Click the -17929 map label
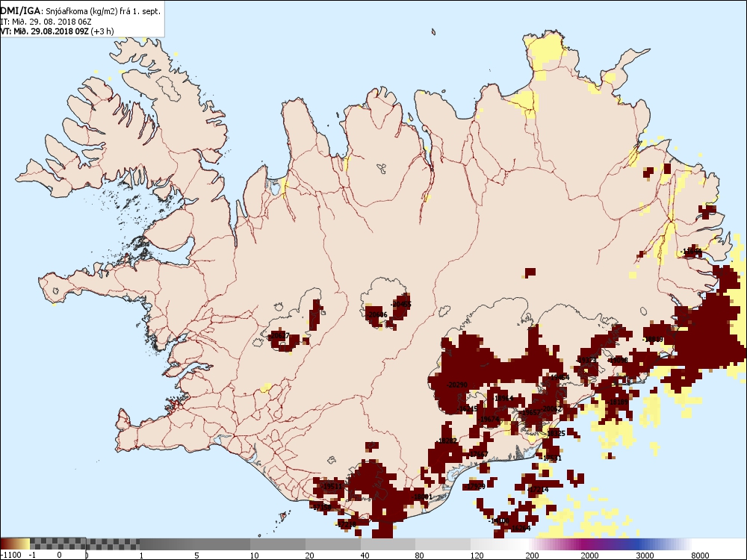This screenshot has width=747, height=560. coord(475,486)
